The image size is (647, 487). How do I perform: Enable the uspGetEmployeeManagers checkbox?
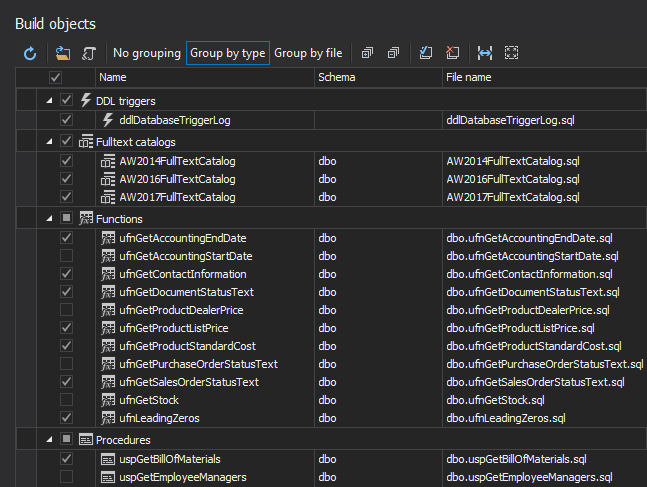point(66,477)
